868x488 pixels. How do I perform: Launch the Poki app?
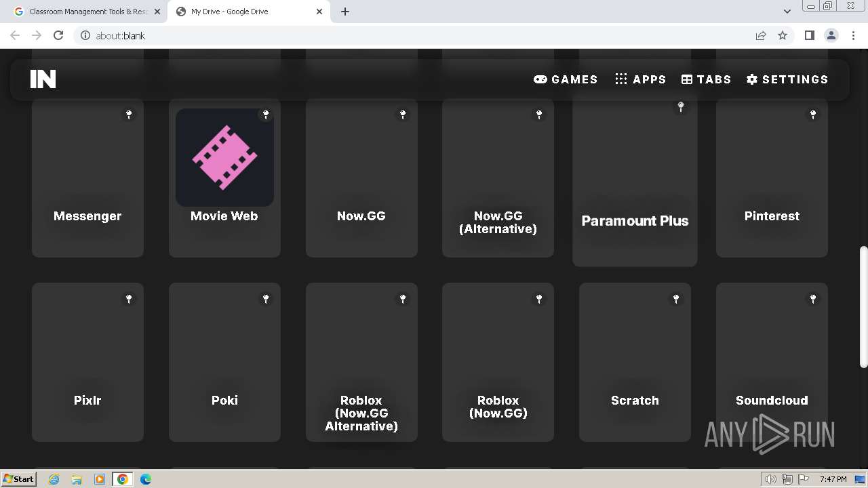(x=224, y=363)
